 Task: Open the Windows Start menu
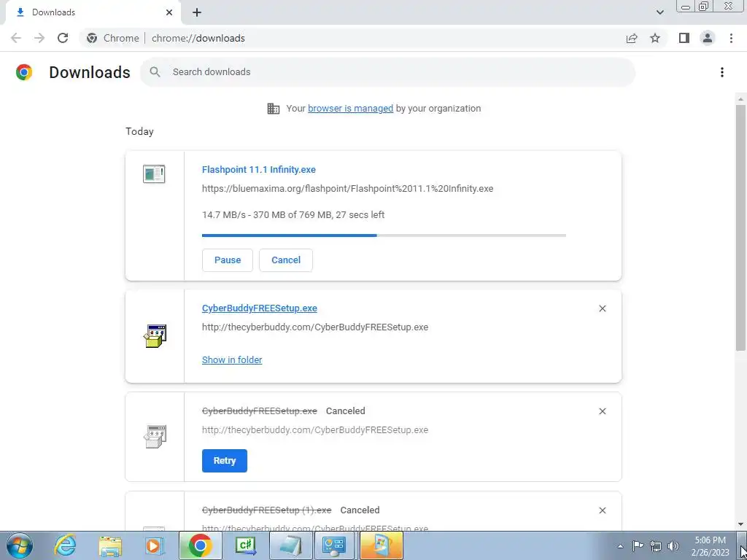(20, 545)
